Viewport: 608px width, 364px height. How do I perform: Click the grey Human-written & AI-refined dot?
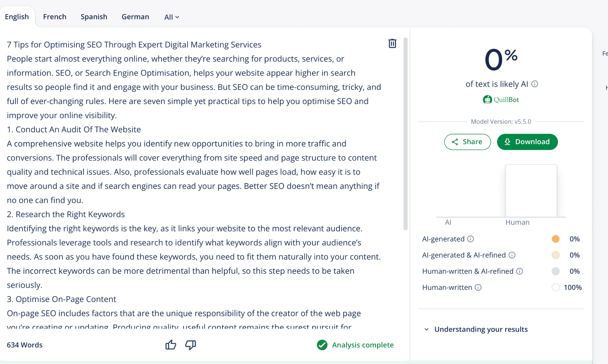pos(555,271)
